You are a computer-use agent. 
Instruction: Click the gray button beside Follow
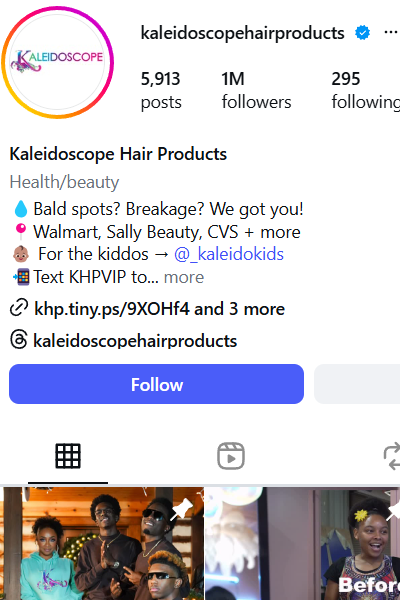[357, 384]
